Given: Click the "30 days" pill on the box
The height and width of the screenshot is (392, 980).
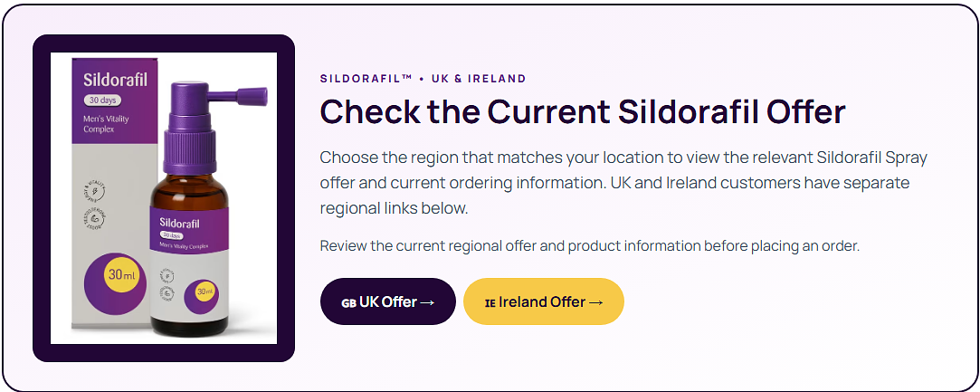Looking at the screenshot, I should (103, 100).
